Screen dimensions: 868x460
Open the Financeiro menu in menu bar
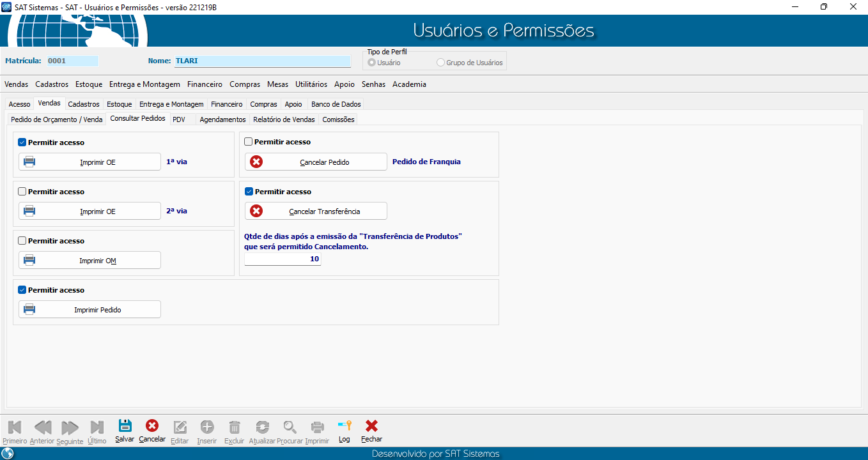coord(205,84)
